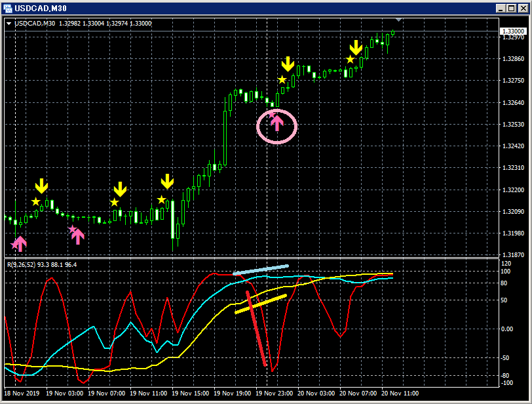Select the sloped light blue trendline in indicator window
Image resolution: width=532 pixels, height=404 pixels.
261,270
